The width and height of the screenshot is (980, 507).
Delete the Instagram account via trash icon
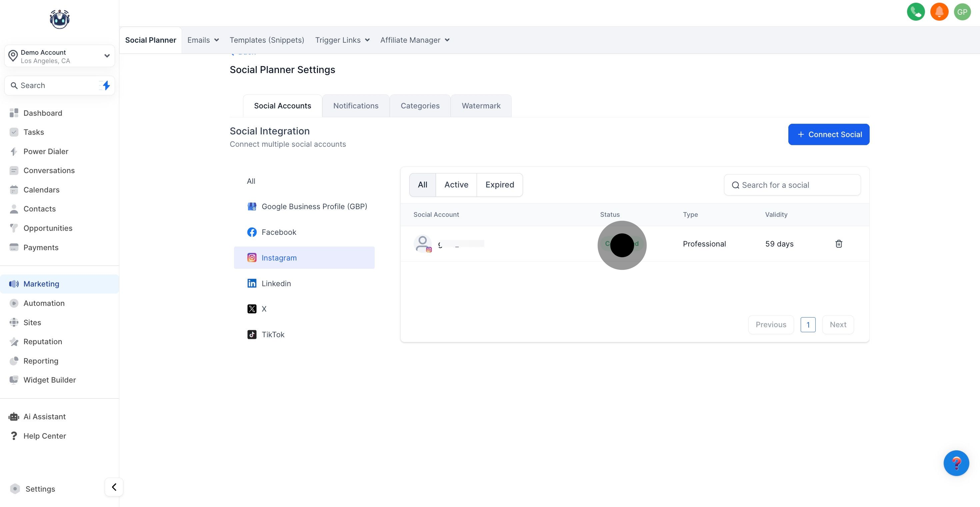point(838,243)
